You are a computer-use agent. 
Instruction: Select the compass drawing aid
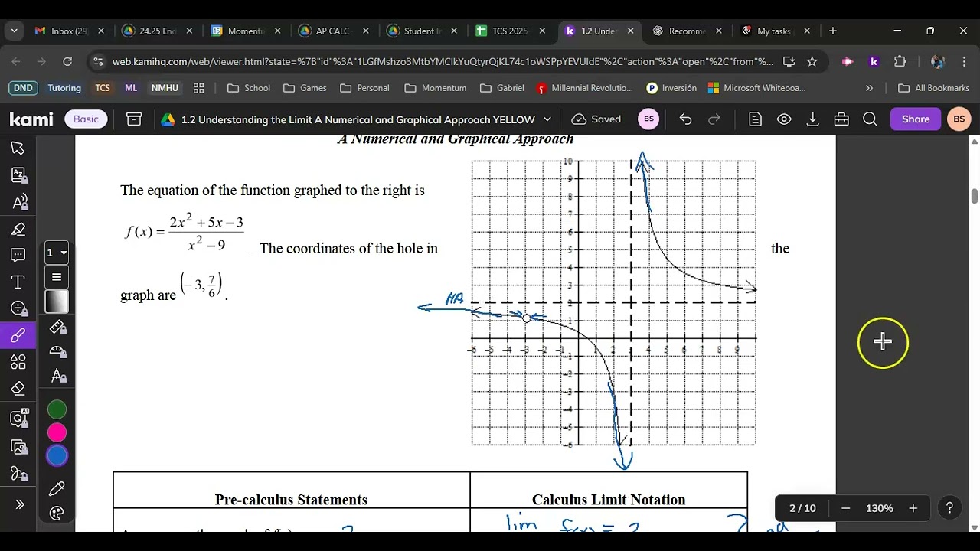pos(57,376)
